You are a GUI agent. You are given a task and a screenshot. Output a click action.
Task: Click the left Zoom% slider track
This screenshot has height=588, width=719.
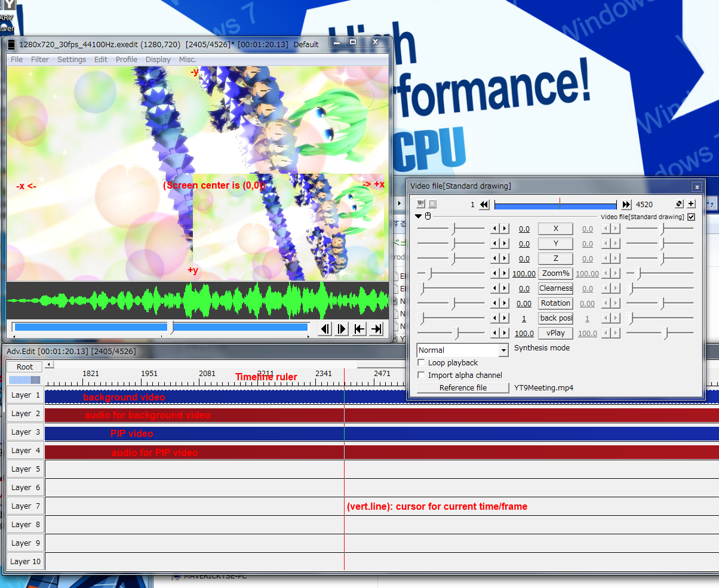point(451,273)
